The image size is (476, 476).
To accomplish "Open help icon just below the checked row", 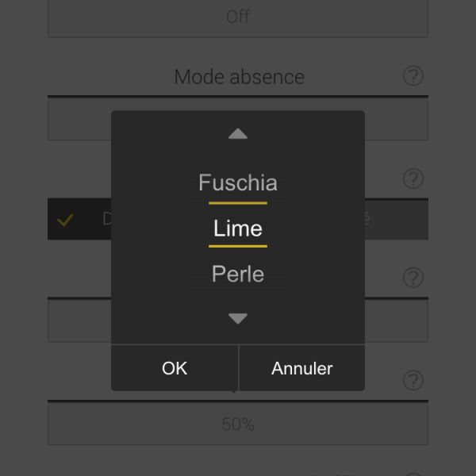I will click(413, 278).
